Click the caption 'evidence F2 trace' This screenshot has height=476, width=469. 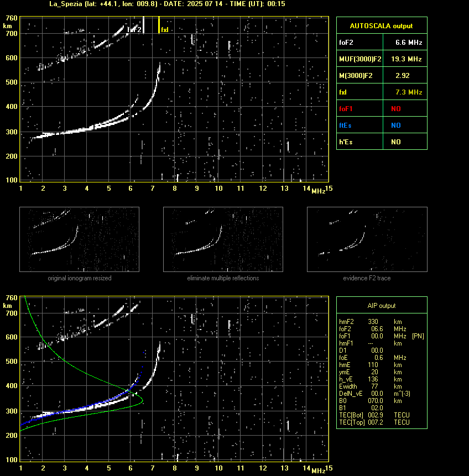point(367,278)
